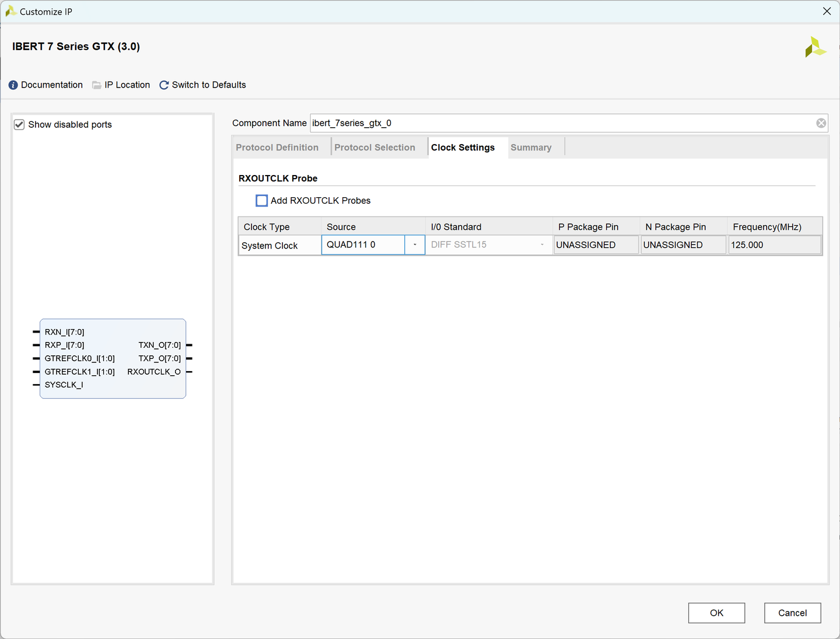The image size is (840, 639).
Task: Open the Summary tab
Action: point(531,148)
